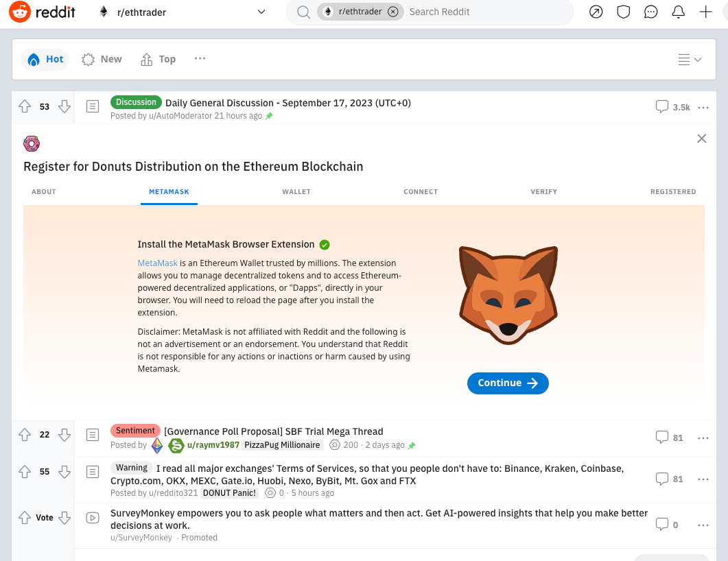The height and width of the screenshot is (561, 728).
Task: Click the SurveyMonkey video play icon
Action: click(x=93, y=518)
